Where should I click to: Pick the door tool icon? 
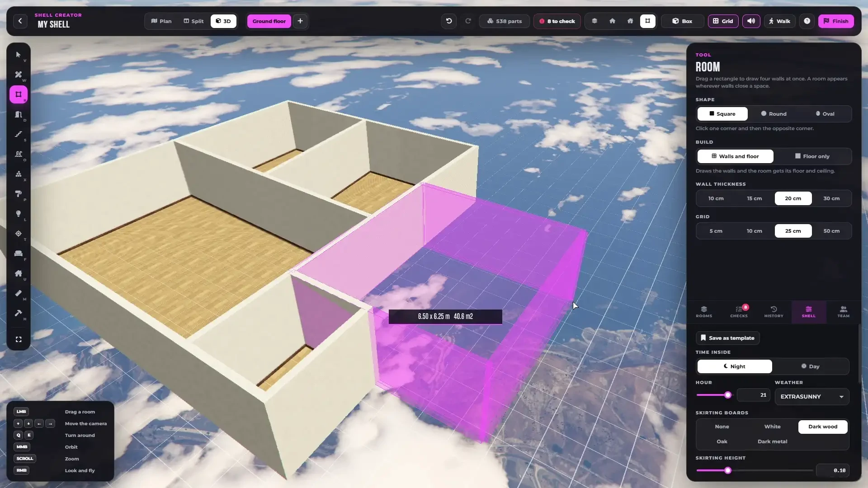click(19, 114)
